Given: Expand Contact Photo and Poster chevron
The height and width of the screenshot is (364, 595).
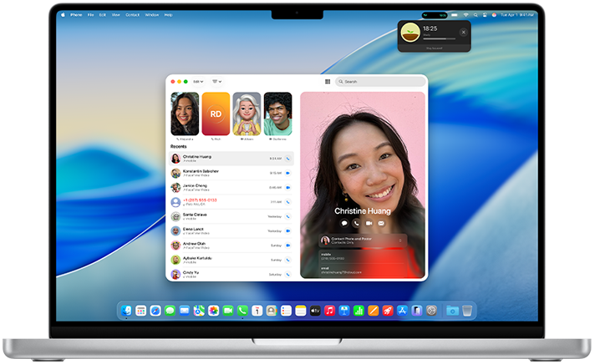Looking at the screenshot, I should click(399, 240).
